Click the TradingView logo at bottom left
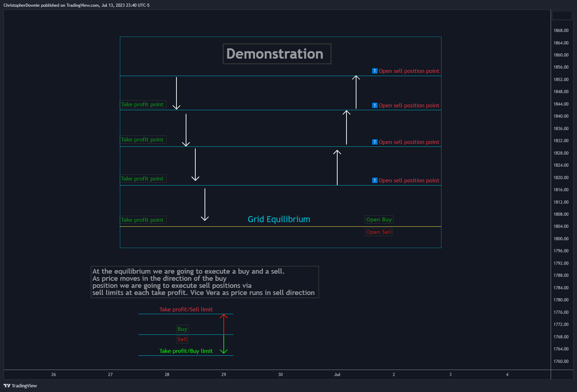Screen dimensions: 577x392 20,386
